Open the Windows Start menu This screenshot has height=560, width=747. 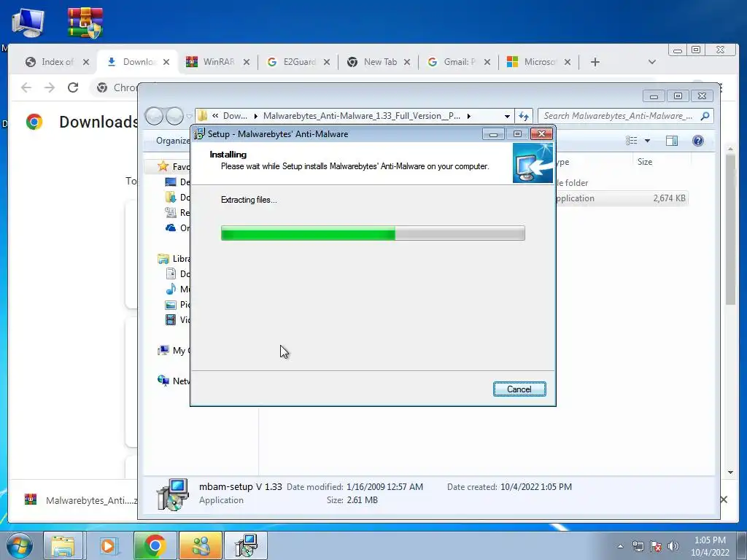point(20,545)
